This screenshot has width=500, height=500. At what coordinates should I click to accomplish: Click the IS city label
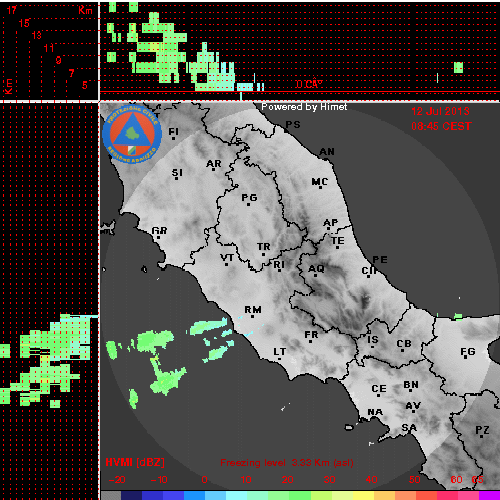[x=373, y=340]
